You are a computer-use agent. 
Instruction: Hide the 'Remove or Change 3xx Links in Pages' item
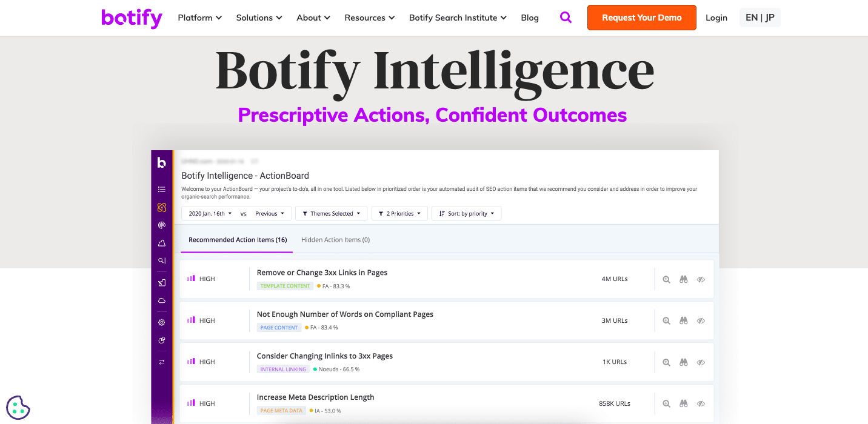(701, 279)
